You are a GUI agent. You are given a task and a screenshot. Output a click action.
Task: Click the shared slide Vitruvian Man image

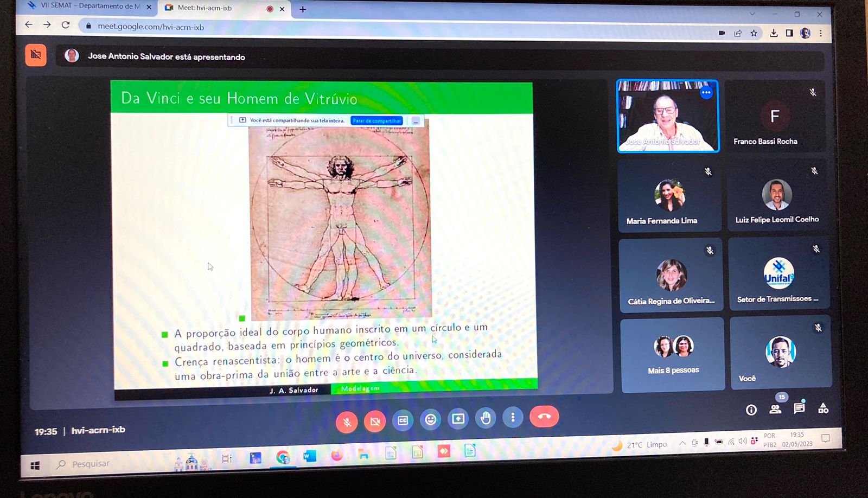pos(340,219)
